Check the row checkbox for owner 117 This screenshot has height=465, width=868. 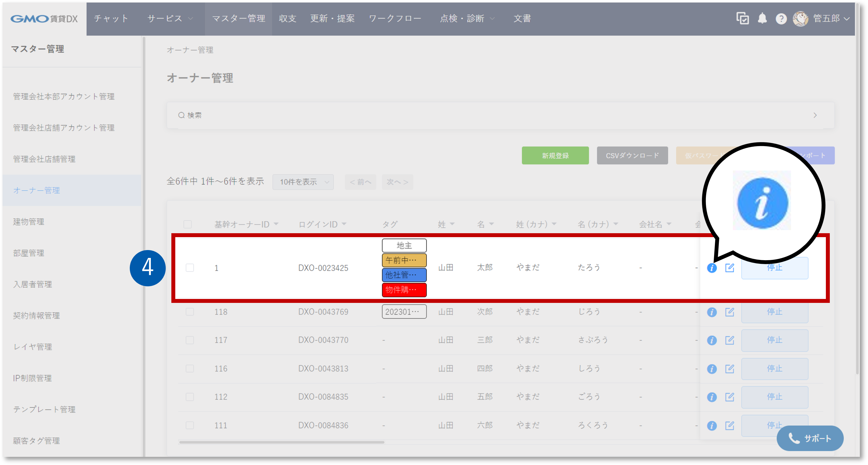pos(190,340)
